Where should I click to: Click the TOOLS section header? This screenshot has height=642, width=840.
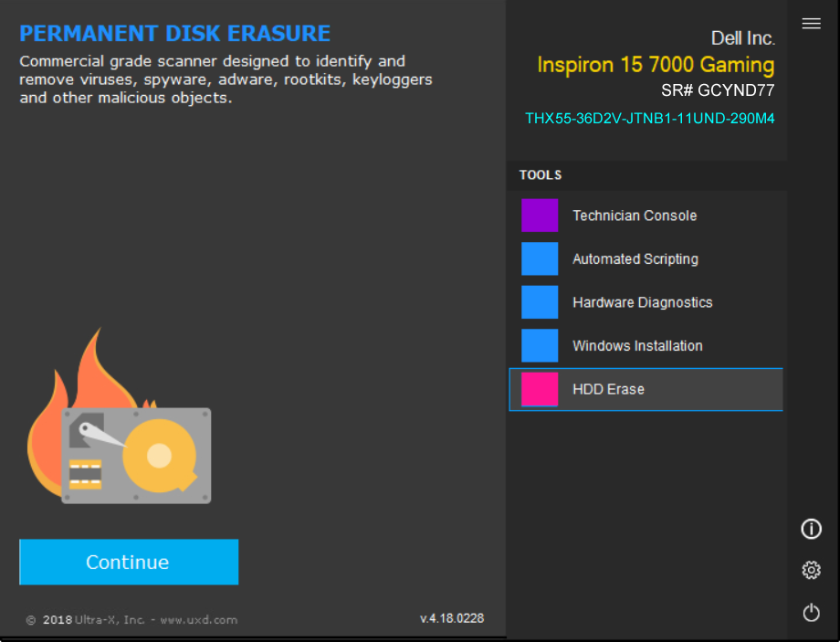[540, 175]
